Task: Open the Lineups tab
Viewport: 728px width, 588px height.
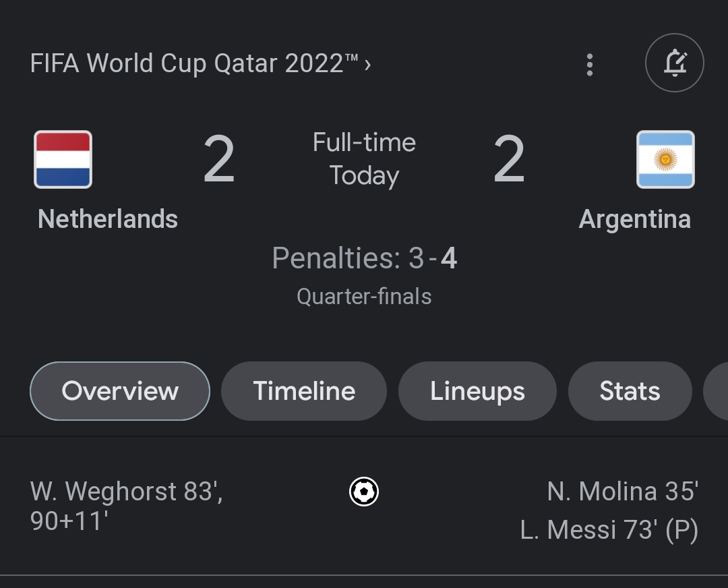Action: (x=477, y=391)
